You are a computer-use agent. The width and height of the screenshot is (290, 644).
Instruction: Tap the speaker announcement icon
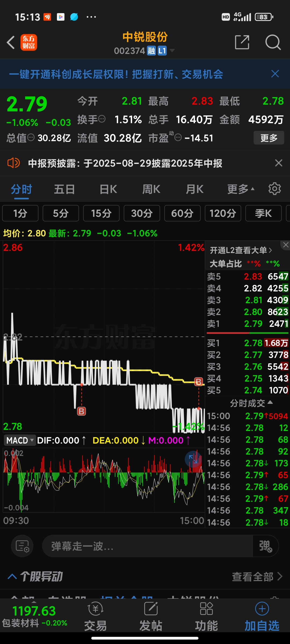13,163
